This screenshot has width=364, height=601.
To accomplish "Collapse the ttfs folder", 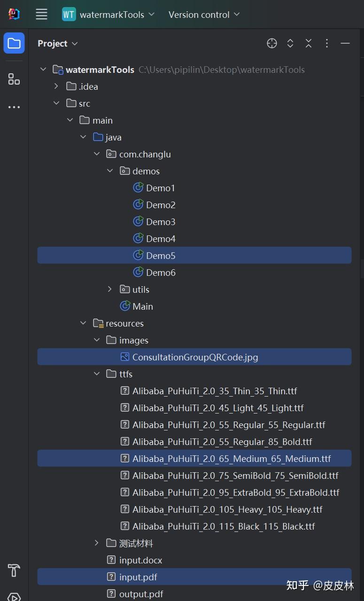I will [x=97, y=374].
